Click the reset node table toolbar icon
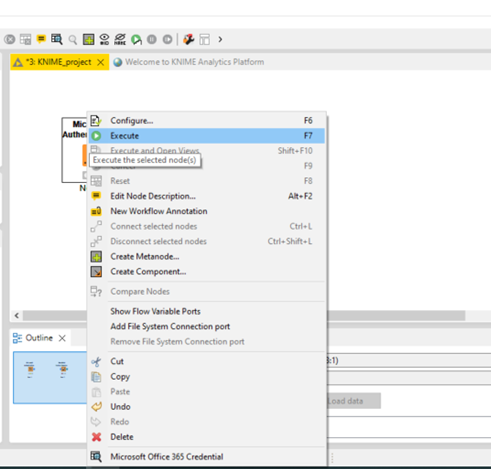 pos(25,40)
